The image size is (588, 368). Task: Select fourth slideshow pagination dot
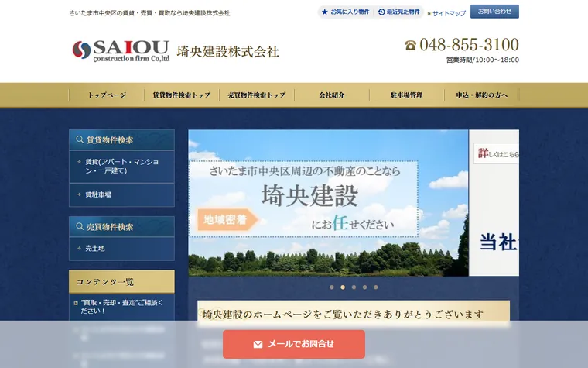(364, 287)
